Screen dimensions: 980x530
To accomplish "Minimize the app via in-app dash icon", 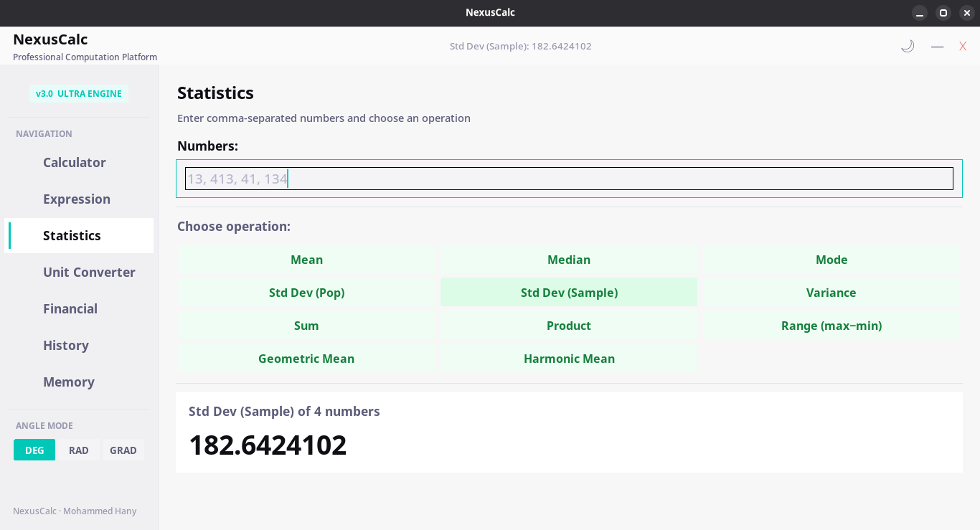I will coord(937,46).
